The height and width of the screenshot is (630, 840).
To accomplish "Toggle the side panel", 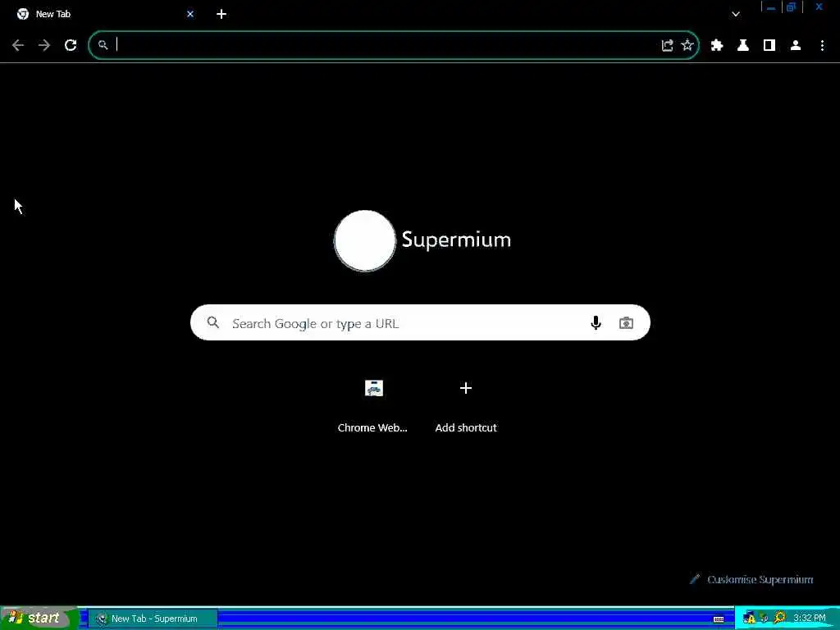I will click(x=769, y=46).
